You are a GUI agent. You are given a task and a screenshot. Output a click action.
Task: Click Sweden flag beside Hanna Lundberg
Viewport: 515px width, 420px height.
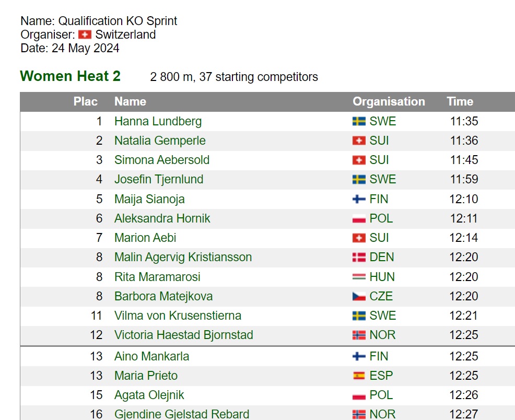359,121
